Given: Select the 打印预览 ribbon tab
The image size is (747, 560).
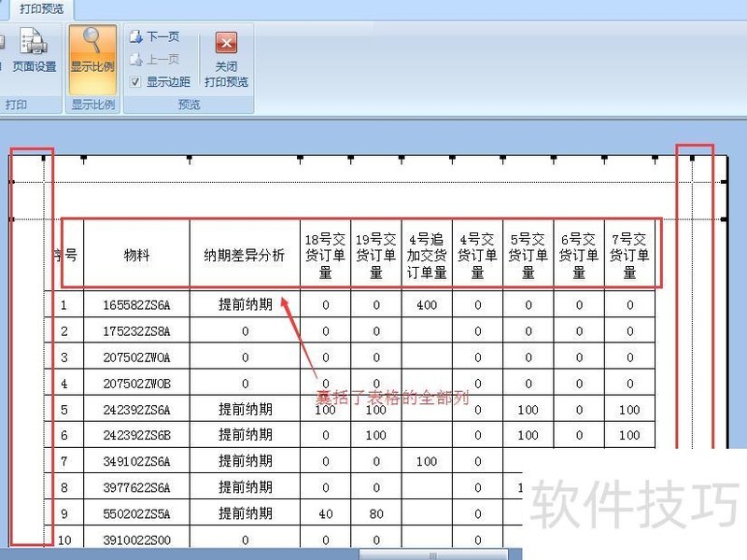Looking at the screenshot, I should click(x=42, y=7).
